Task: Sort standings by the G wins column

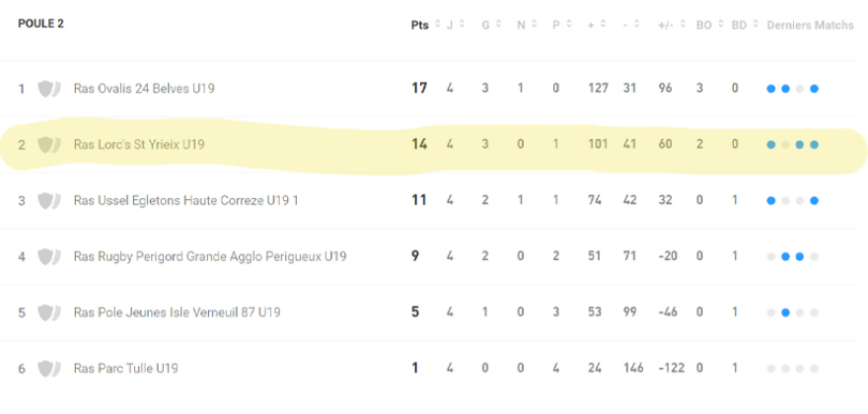Action: 497,25
